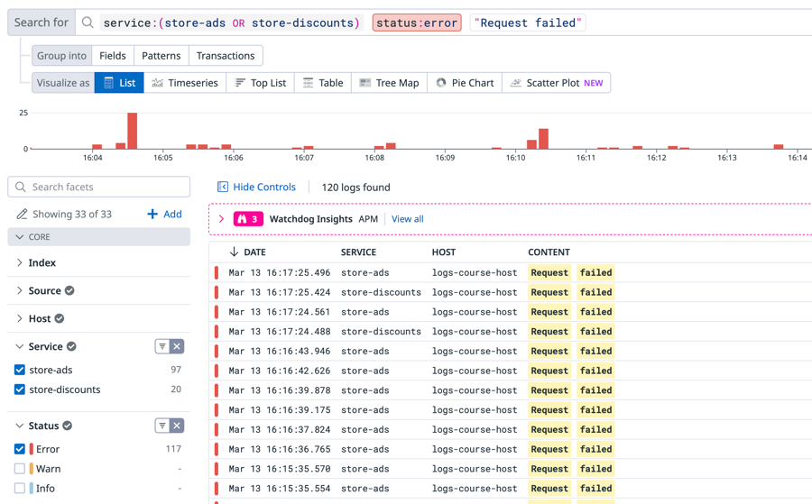Click the service:(store-ads OR store-discounts) query pill
Viewport: 812px width, 504px height.
pyautogui.click(x=232, y=23)
